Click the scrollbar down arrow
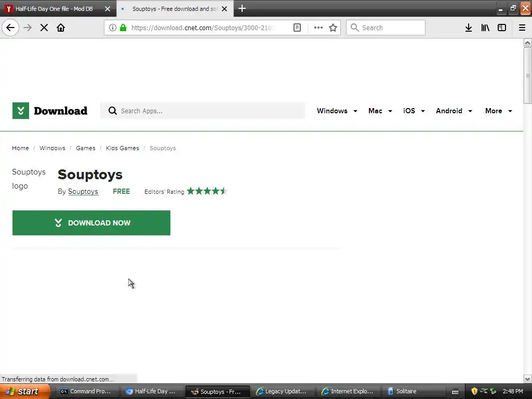Screen dimensions: 532x399 click(527, 379)
